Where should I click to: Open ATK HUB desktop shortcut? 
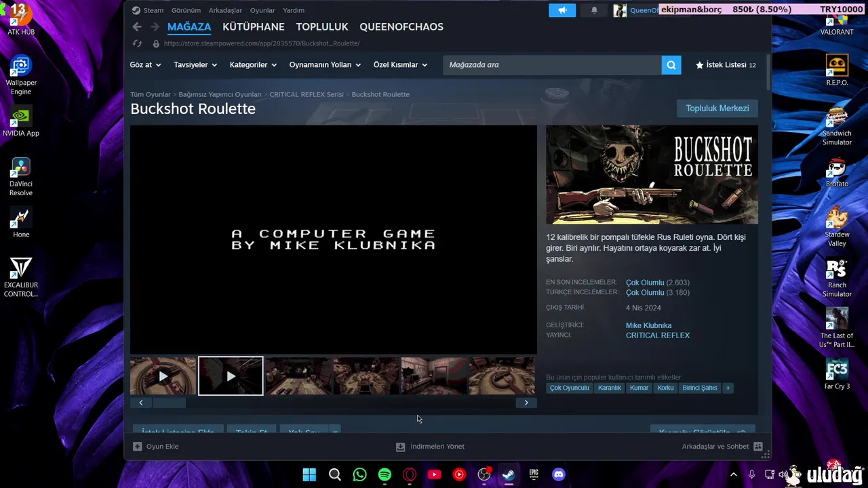click(21, 19)
